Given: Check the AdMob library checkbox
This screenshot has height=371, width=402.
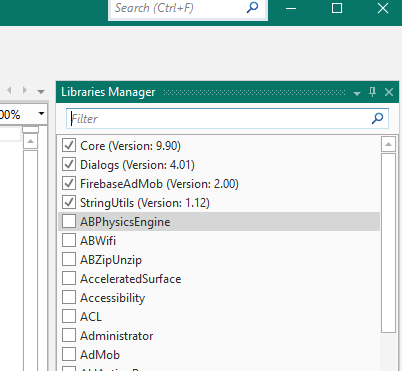Looking at the screenshot, I should point(69,354).
